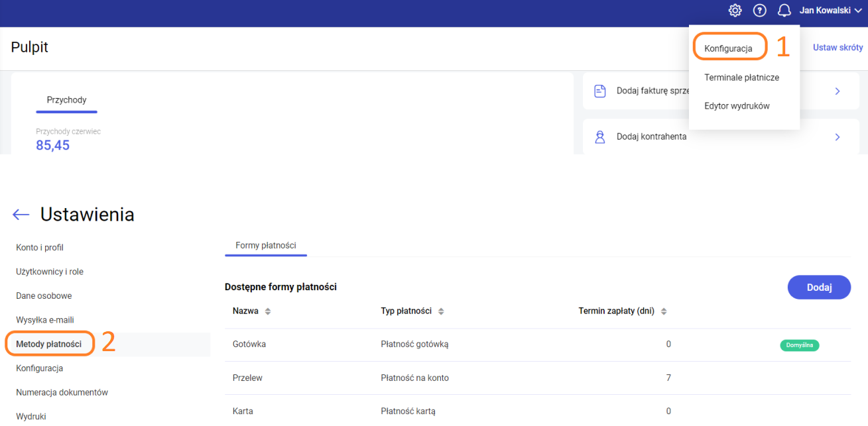The width and height of the screenshot is (868, 426).
Task: Open Metody płatności in settings sidebar
Action: click(x=49, y=344)
